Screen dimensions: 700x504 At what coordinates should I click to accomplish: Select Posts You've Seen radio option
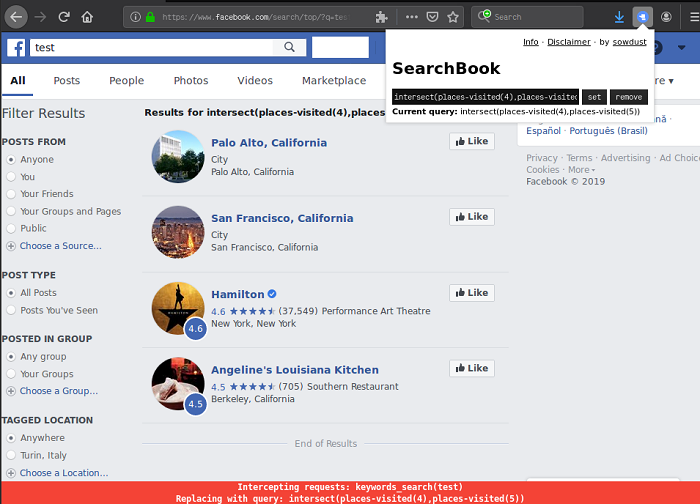(x=11, y=310)
